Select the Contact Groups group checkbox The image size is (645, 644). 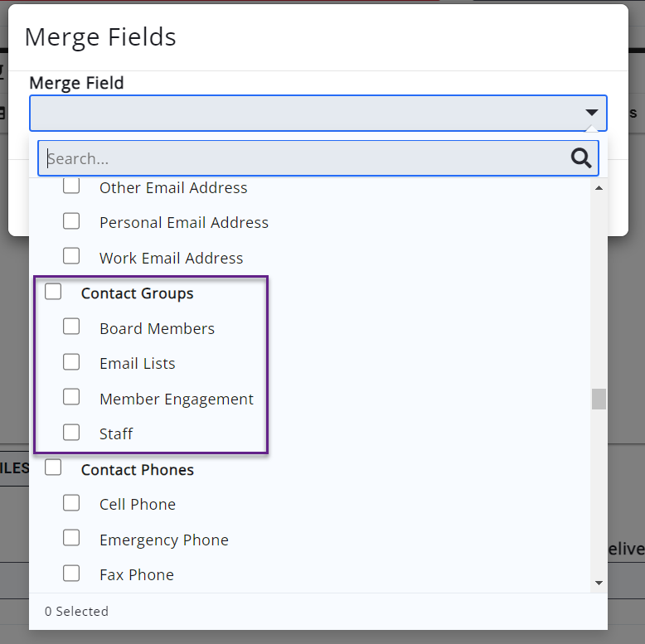[x=53, y=292]
